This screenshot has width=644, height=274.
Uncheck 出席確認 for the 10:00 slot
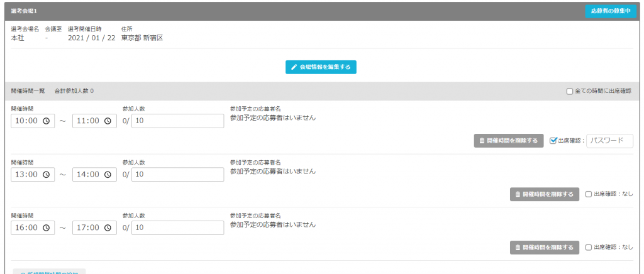click(x=553, y=141)
